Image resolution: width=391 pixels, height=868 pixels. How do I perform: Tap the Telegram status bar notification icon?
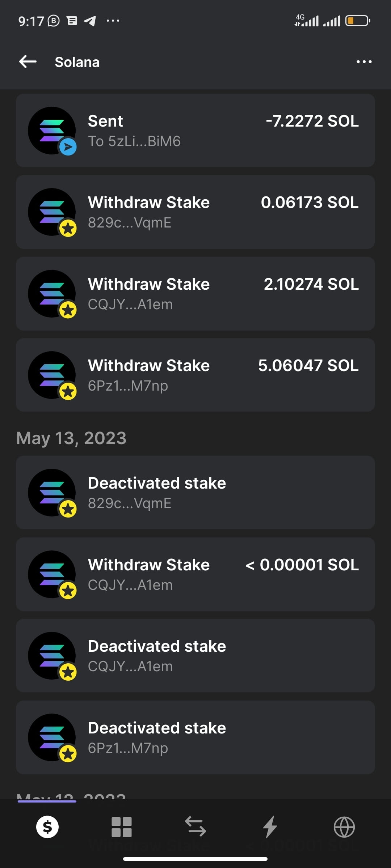tap(90, 21)
